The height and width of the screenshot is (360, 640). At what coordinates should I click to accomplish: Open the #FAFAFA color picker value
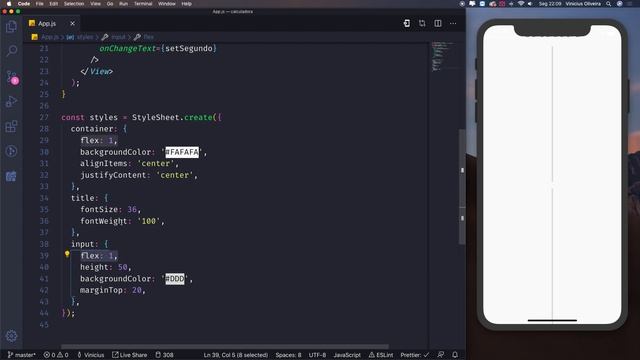(182, 152)
